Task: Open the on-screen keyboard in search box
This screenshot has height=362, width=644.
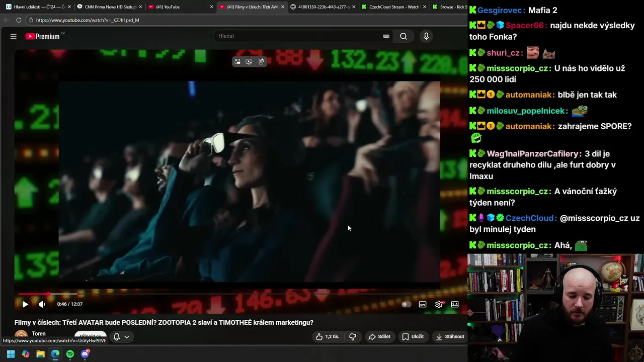Action: click(x=386, y=36)
